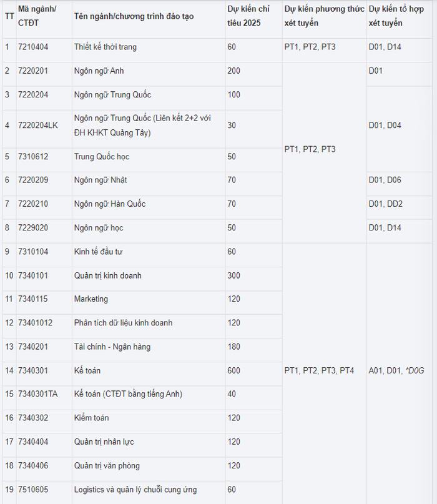
Task: Select the "Quản trị nhân lực" cell
Action: click(104, 442)
